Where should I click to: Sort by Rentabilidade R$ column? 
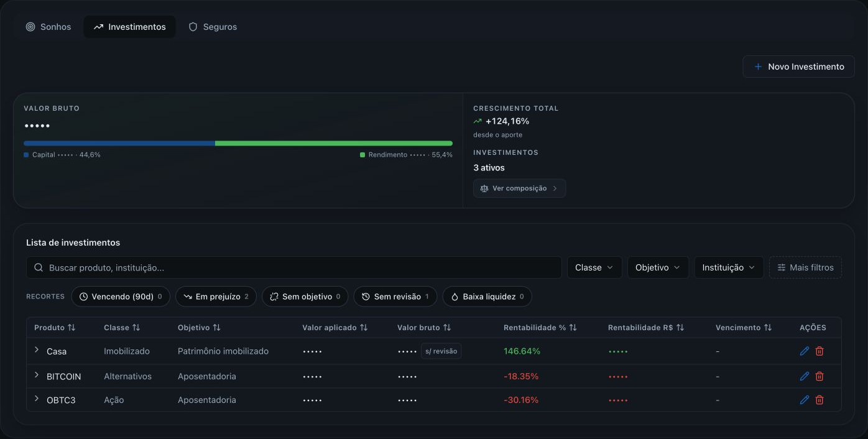tap(646, 328)
